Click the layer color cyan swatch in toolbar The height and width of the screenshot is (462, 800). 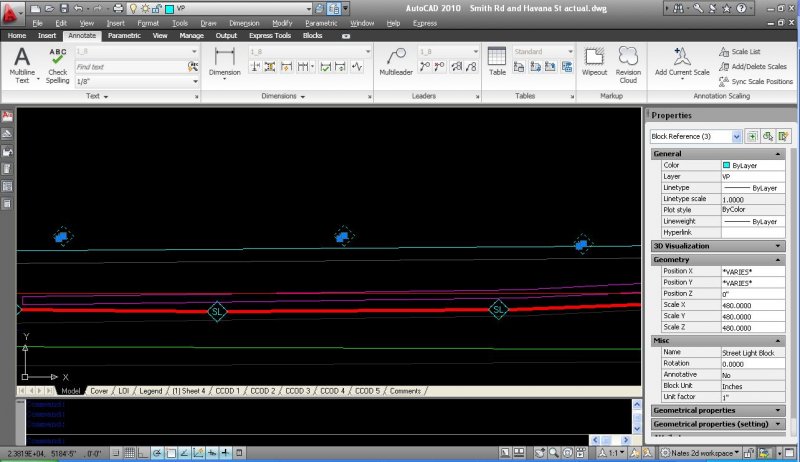click(169, 9)
